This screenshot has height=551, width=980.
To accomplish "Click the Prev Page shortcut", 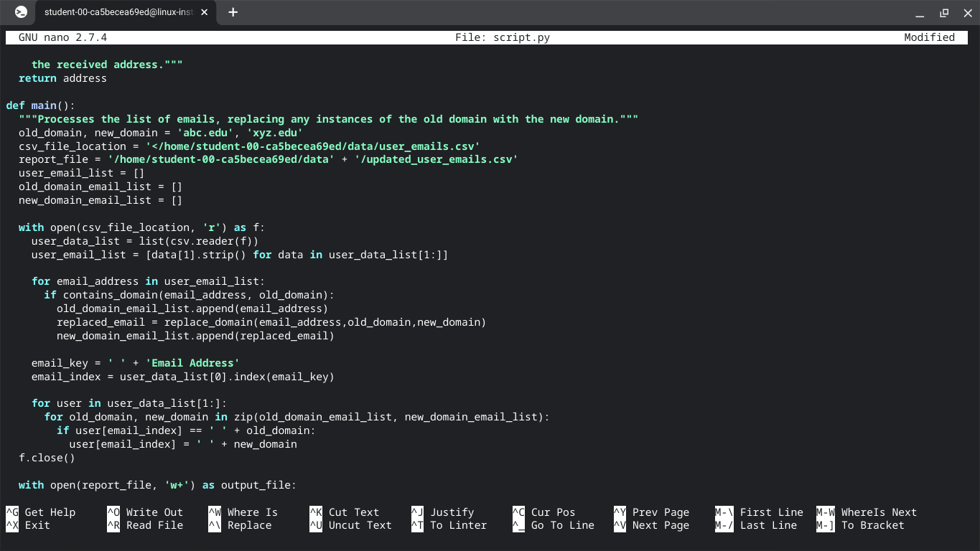I will (x=651, y=512).
